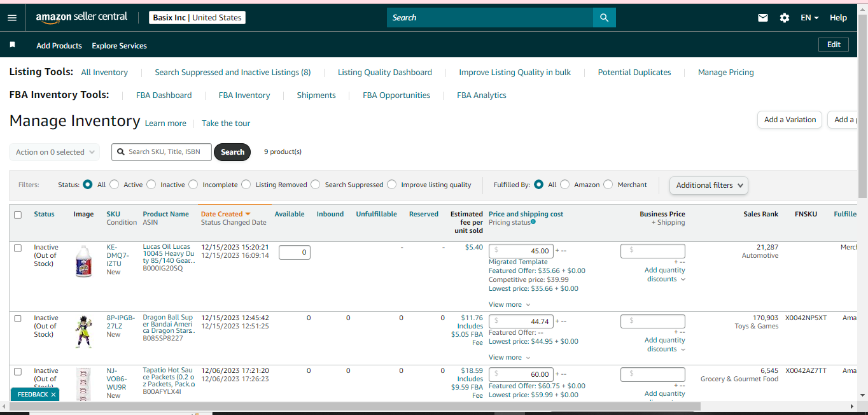
Task: Click the Lucas Oil available quantity field
Action: pos(295,252)
